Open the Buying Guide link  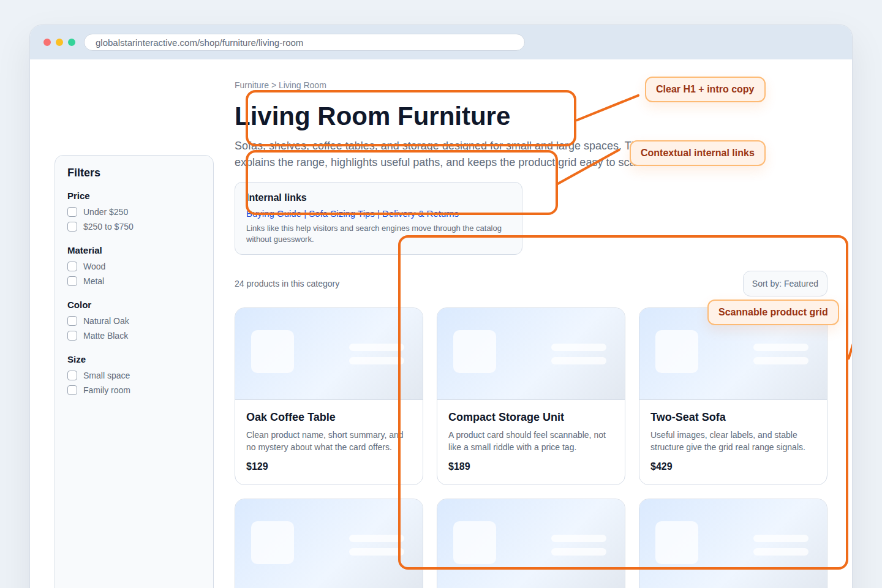[x=274, y=214]
